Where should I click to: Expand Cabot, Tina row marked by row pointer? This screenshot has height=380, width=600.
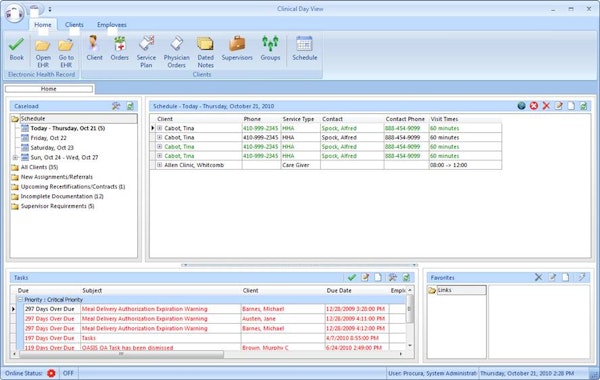(160, 128)
